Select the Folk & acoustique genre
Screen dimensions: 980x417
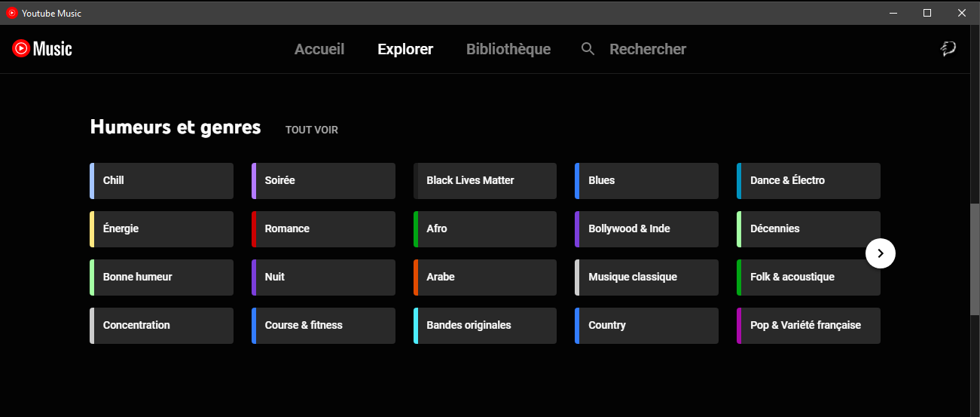tap(808, 277)
